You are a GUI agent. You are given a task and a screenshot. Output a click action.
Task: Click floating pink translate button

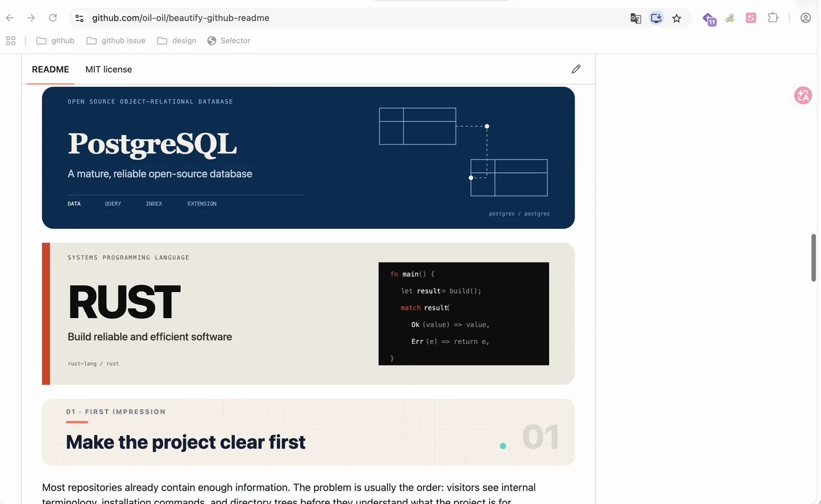[x=803, y=95]
